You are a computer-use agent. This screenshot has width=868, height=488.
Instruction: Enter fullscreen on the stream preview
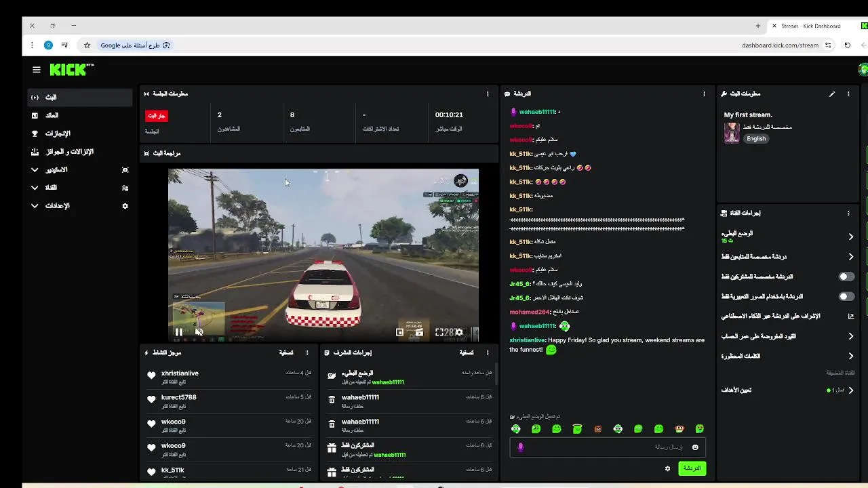(x=439, y=332)
